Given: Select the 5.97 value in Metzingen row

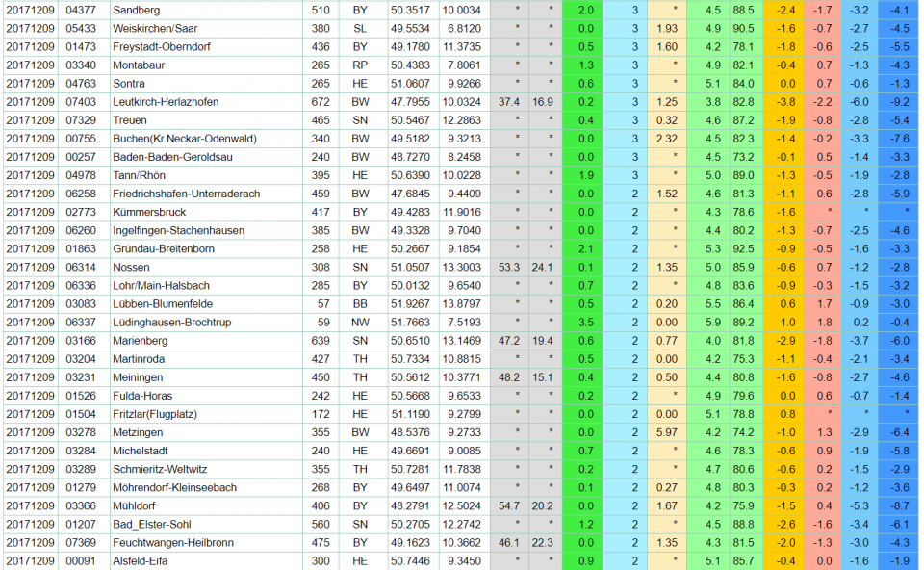Looking at the screenshot, I should tap(666, 432).
